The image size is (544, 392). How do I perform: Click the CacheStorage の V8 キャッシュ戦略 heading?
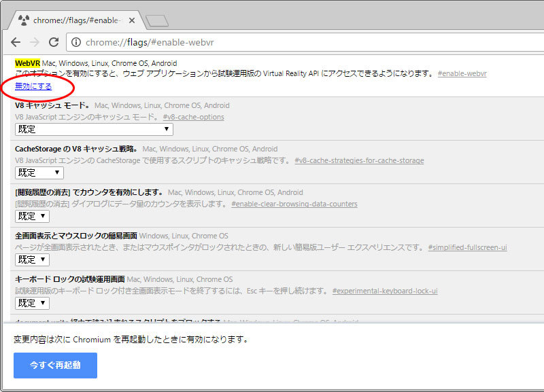click(76, 149)
